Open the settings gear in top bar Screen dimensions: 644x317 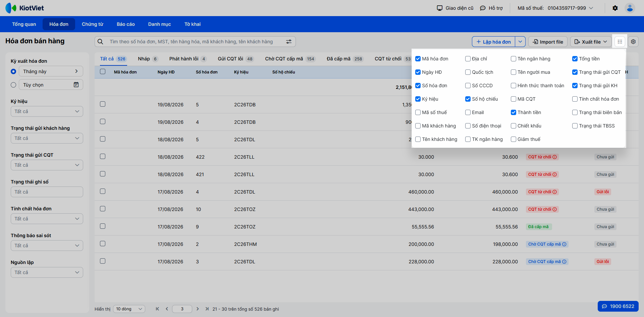click(x=615, y=8)
